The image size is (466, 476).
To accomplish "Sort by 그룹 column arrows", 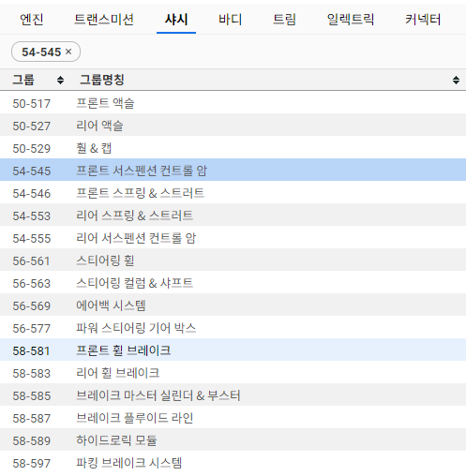I will pos(60,80).
